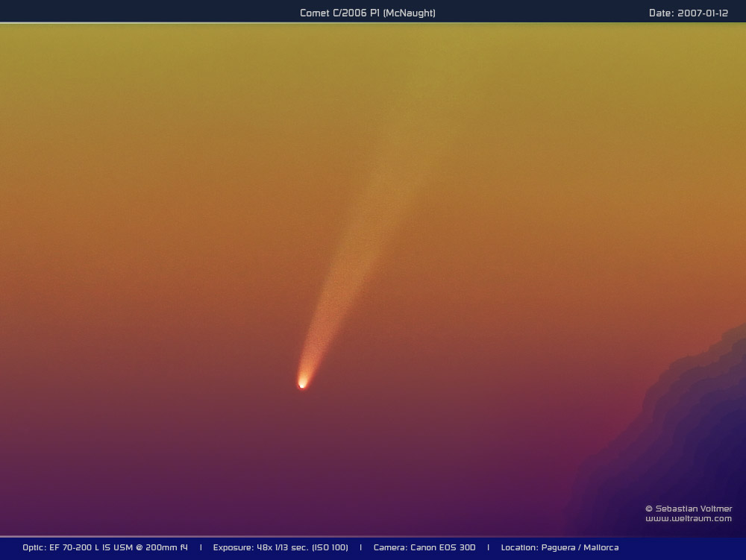Click the Optic label in footer

[34, 548]
